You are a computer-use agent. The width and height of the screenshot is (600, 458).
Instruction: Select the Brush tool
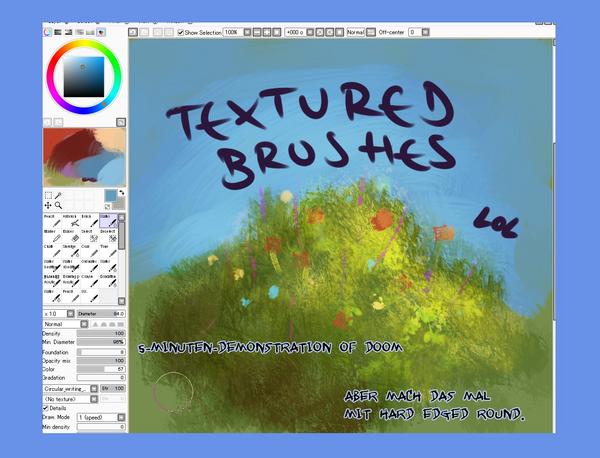(x=90, y=221)
